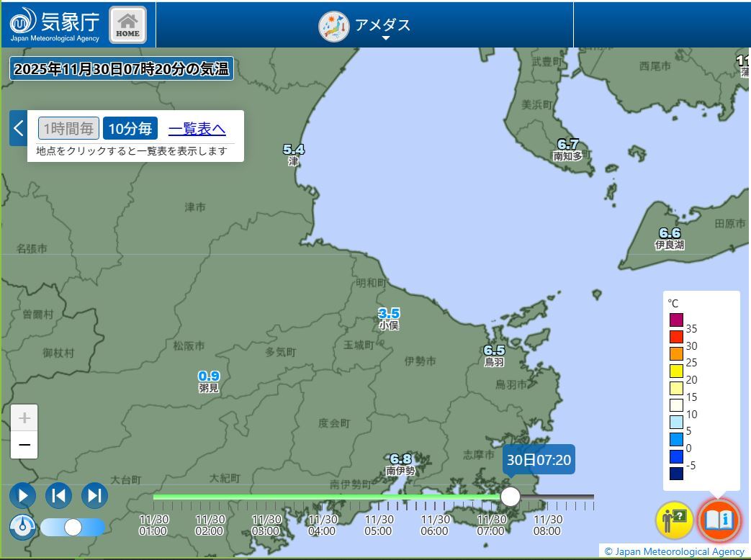
Task: Click the HOME icon button
Action: click(128, 25)
